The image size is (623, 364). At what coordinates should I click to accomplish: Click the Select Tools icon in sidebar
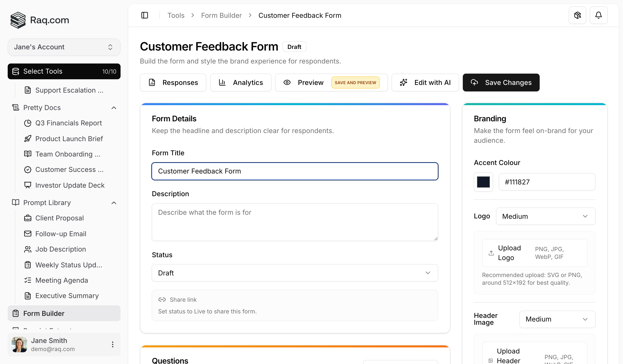tap(16, 71)
